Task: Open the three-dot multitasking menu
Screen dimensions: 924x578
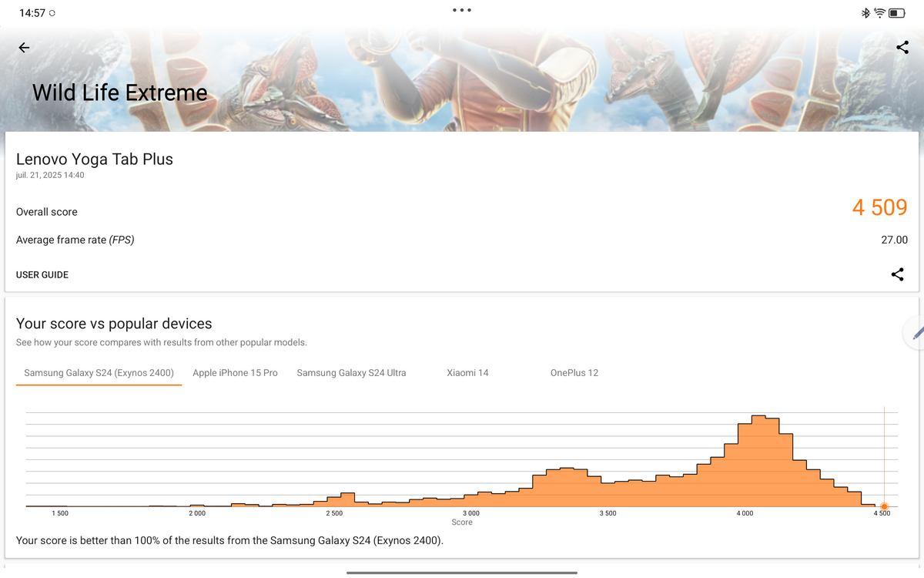Action: tap(462, 10)
